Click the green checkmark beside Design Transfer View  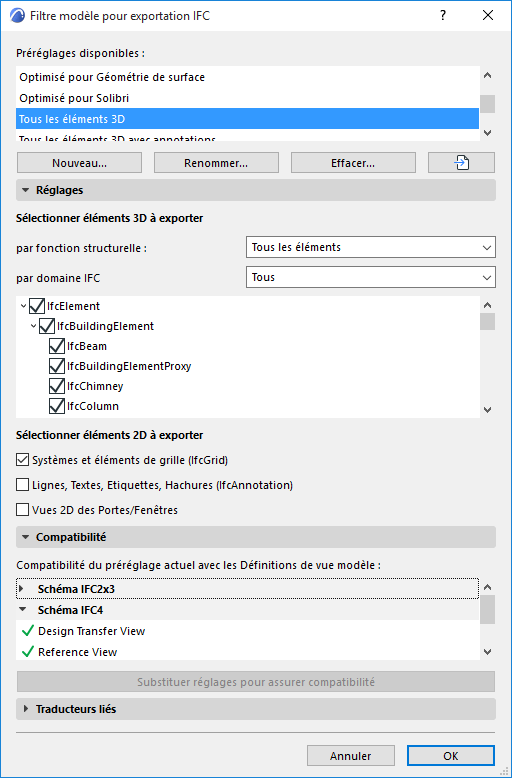(28, 631)
